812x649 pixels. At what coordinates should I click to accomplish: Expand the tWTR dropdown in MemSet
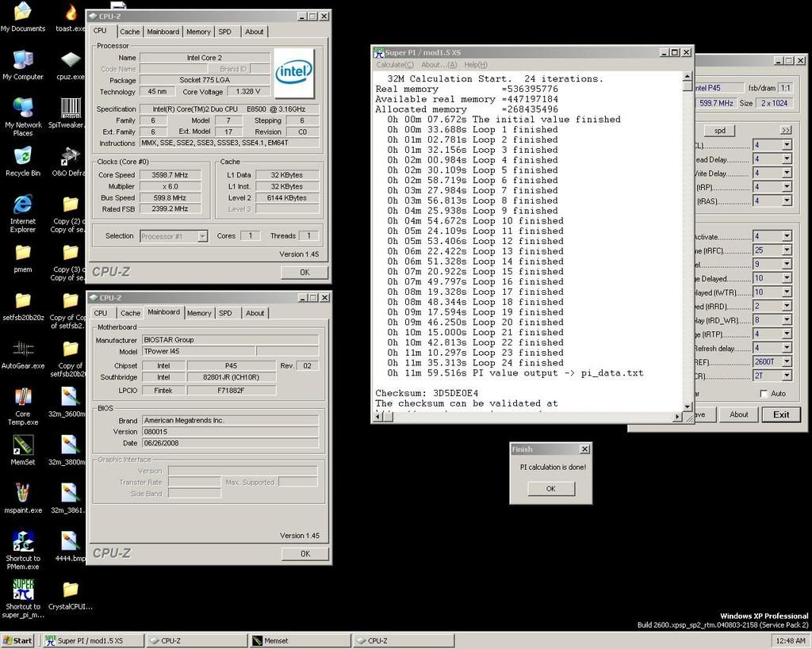(x=787, y=292)
